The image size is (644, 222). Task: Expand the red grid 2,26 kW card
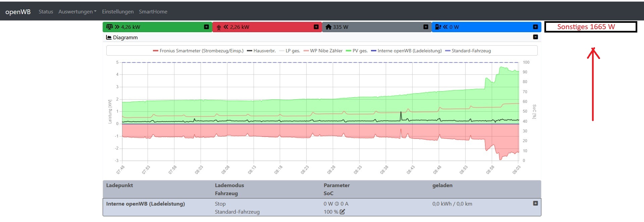click(316, 27)
